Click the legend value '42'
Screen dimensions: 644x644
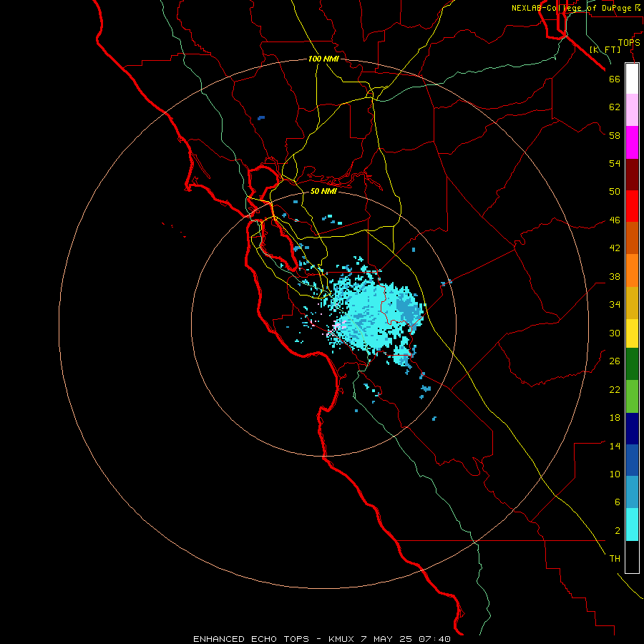click(x=615, y=248)
